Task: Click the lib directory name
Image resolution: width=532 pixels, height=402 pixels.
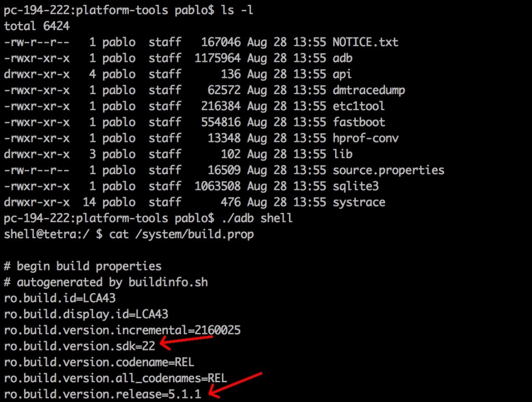Action: pyautogui.click(x=342, y=154)
